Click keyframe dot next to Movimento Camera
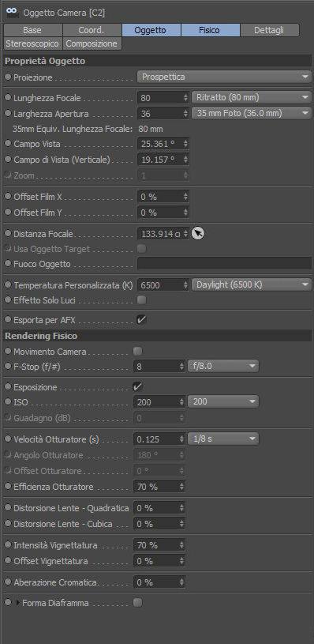Viewport: 314px width, 644px height. [x=8, y=351]
